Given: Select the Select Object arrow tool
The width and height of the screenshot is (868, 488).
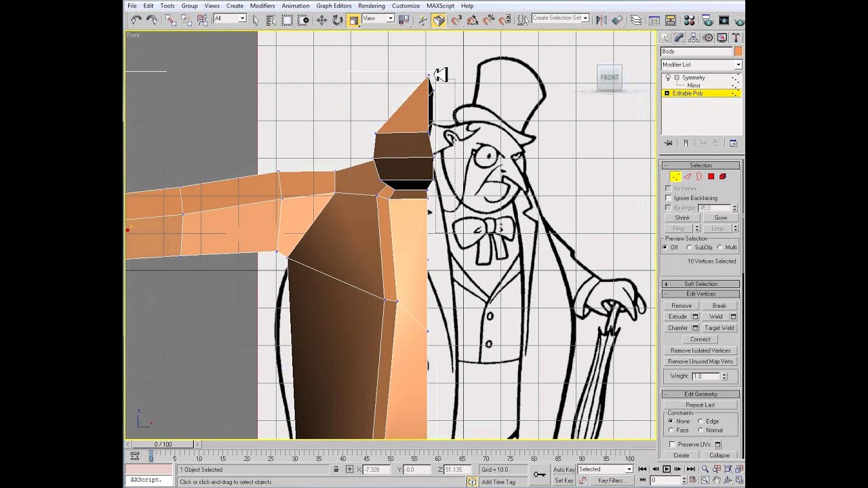Looking at the screenshot, I should coord(256,20).
